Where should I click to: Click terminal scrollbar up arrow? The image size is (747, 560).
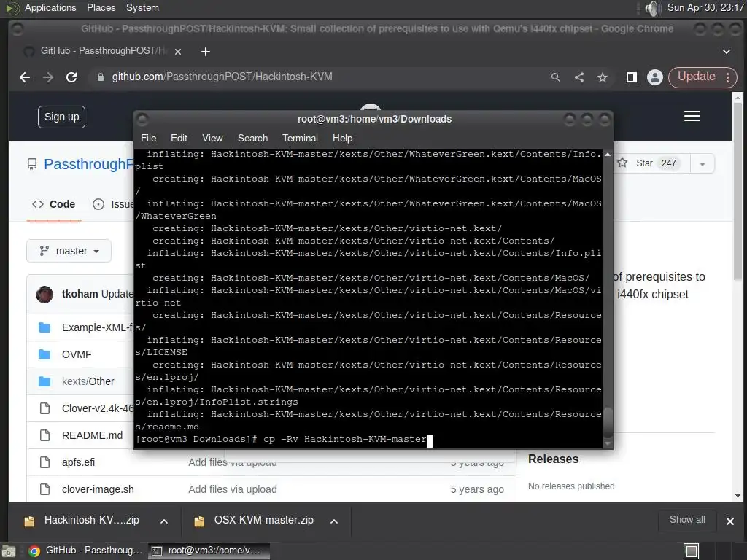click(608, 155)
